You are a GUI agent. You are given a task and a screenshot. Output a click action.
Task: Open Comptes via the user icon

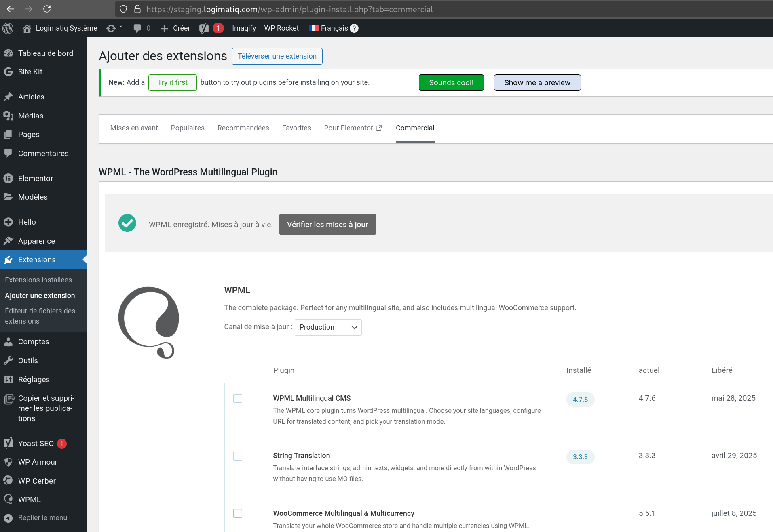(8, 342)
